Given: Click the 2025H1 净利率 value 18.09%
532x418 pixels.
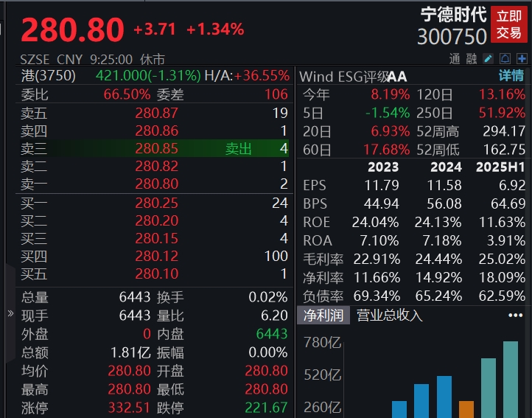Looking at the screenshot, I should click(502, 277).
